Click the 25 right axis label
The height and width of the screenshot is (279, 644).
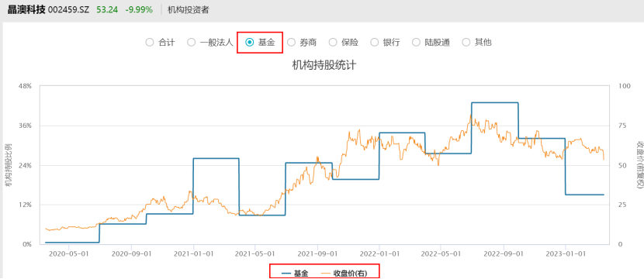click(621, 205)
